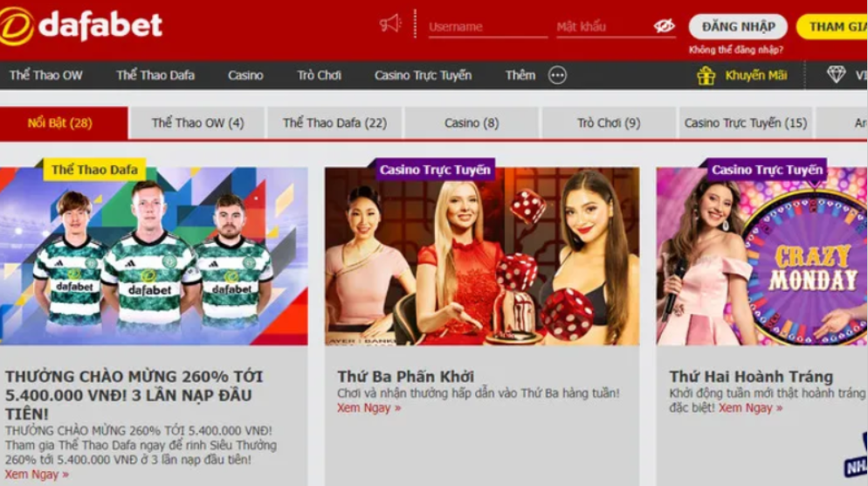Open Thể Thao OW in navigation bar
The image size is (868, 486).
[46, 75]
